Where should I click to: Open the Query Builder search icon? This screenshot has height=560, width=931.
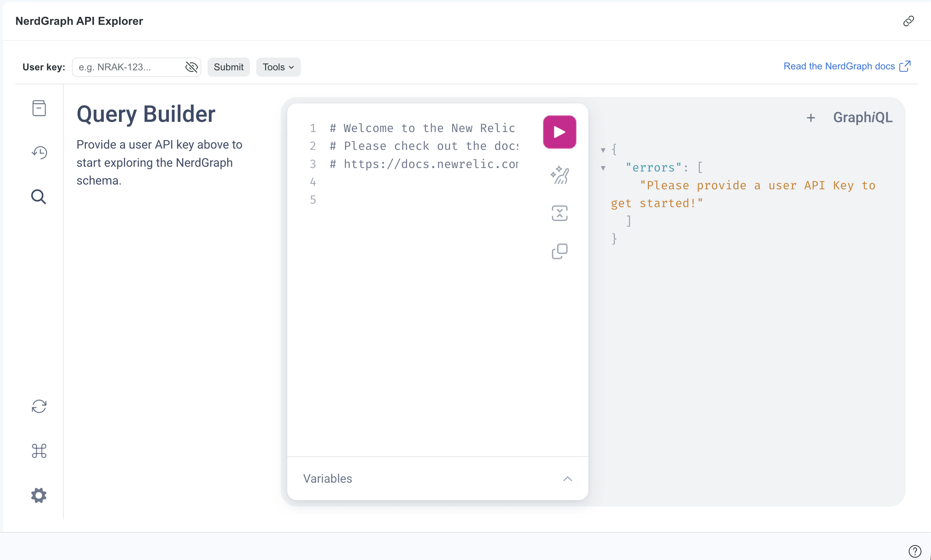click(39, 197)
